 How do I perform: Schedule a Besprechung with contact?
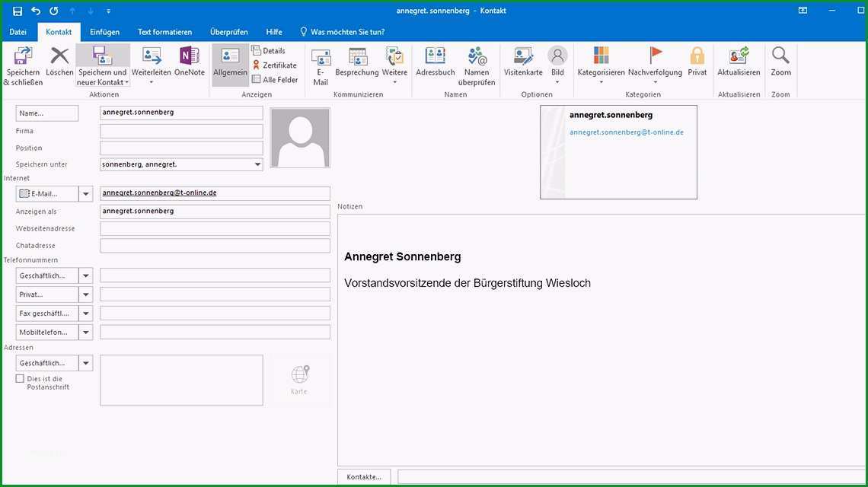point(357,62)
